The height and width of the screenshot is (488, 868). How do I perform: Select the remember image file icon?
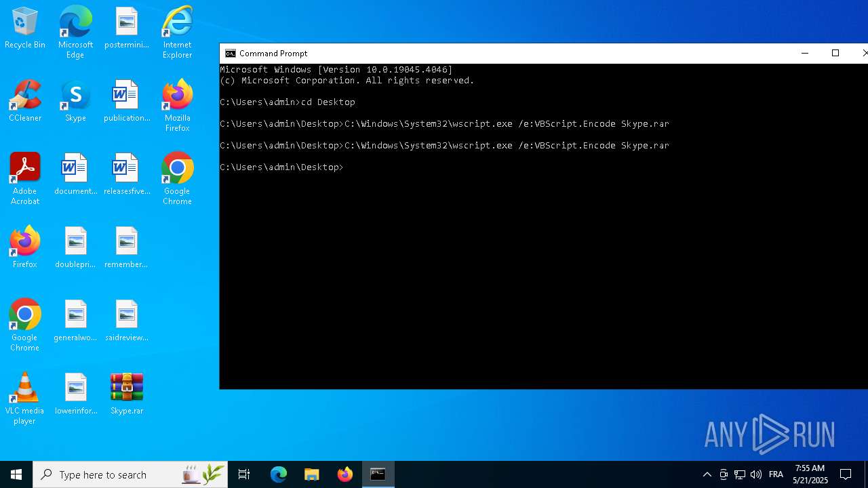(126, 248)
